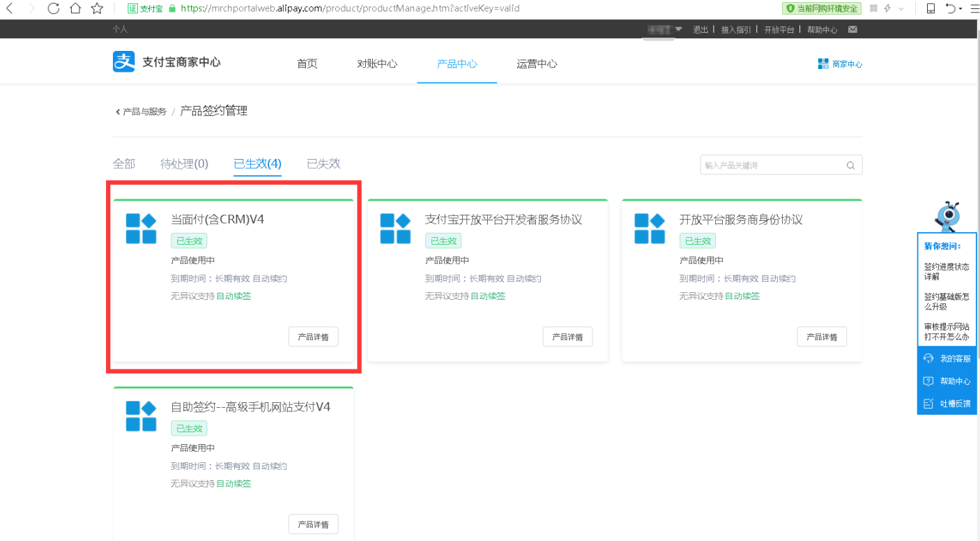
Task: Expand the blurred account name dropdown
Action: pyautogui.click(x=665, y=29)
